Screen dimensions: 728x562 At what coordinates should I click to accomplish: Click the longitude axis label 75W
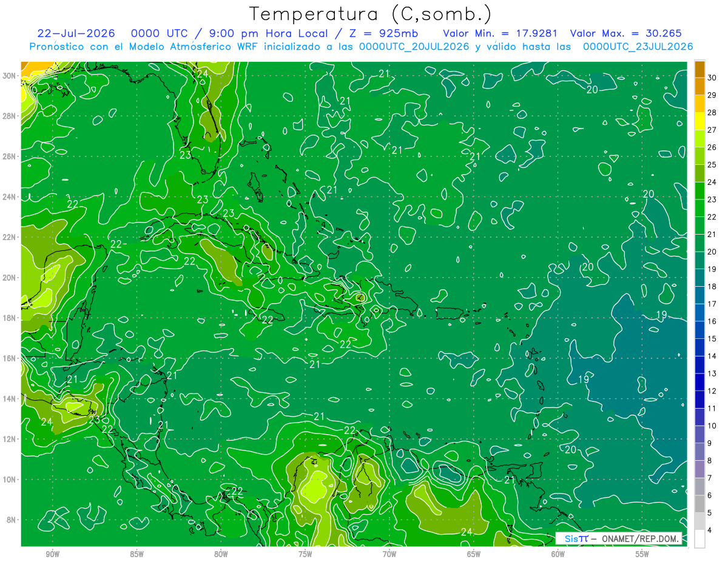[x=305, y=554]
